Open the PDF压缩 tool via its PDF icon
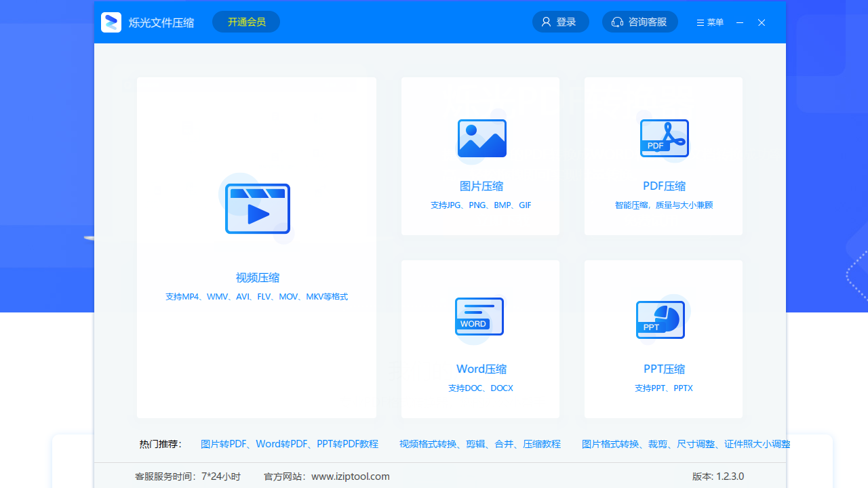 (x=664, y=138)
